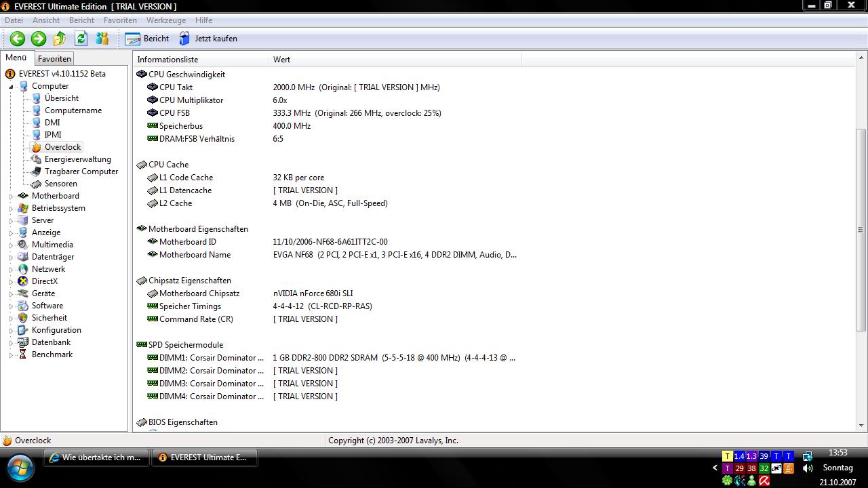
Task: Click the IPMI icon in the tree
Action: 37,135
